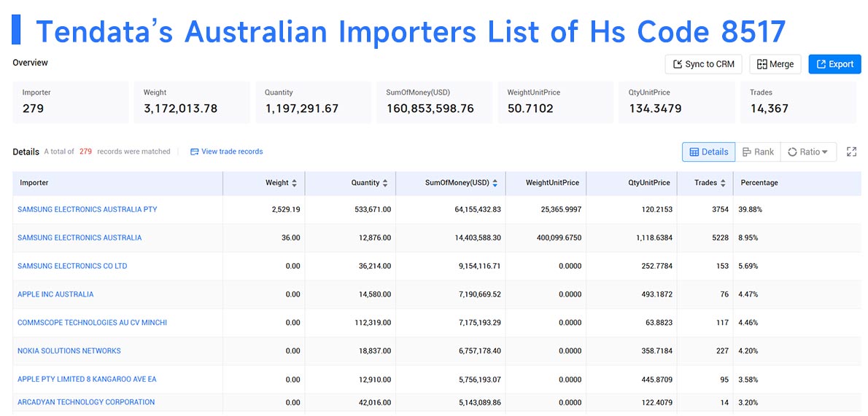Open the Ratio dropdown
Screen dimensions: 868x416
pyautogui.click(x=808, y=152)
